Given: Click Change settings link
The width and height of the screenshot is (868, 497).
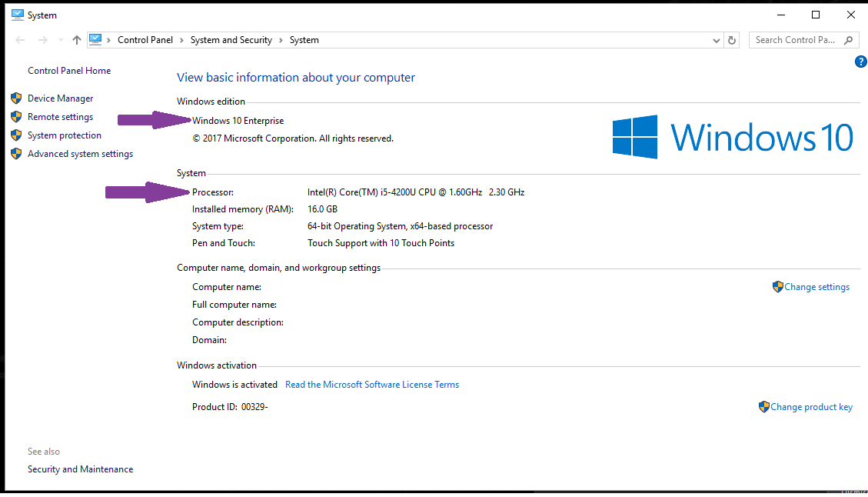Looking at the screenshot, I should (x=816, y=286).
